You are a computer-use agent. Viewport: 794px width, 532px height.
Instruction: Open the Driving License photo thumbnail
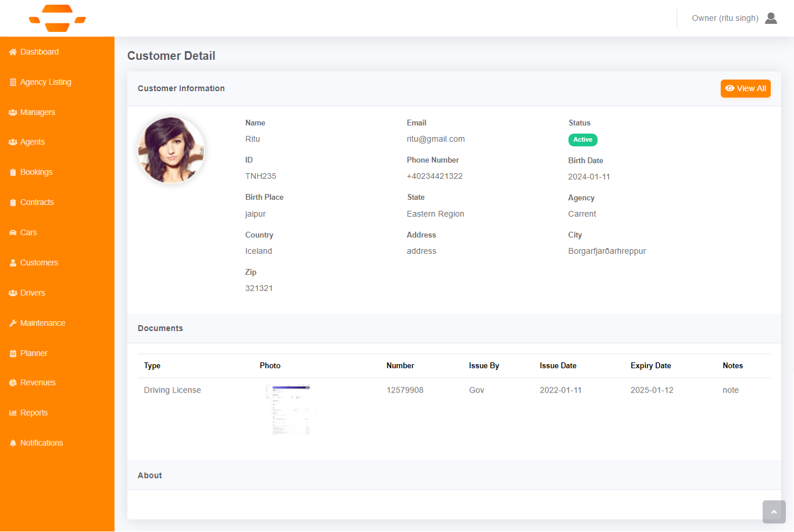click(291, 409)
